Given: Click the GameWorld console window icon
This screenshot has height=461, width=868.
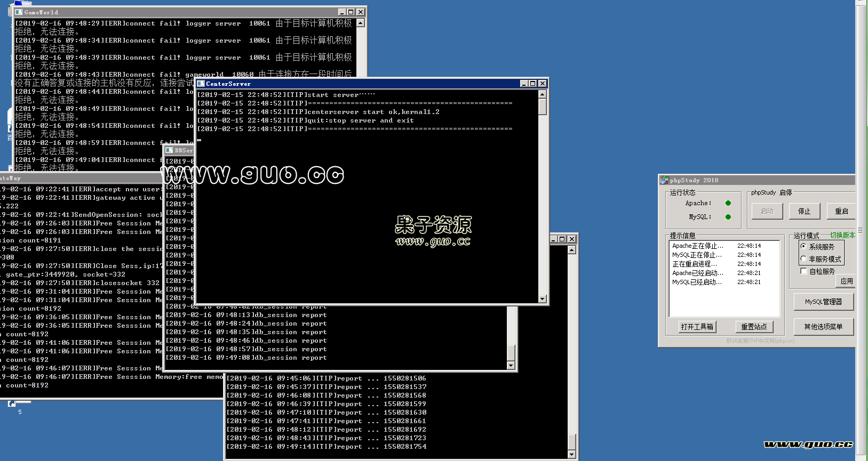Looking at the screenshot, I should [19, 12].
